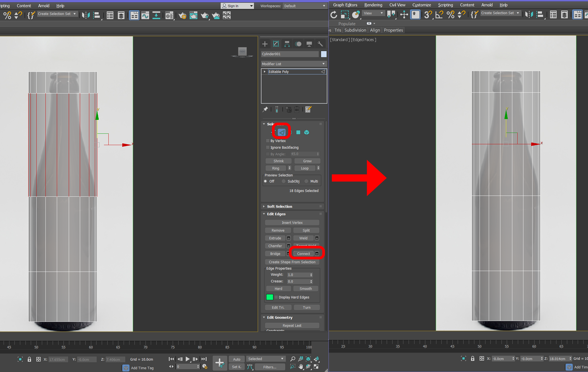Expand the Soft Selection rollout
Image resolution: width=588 pixels, height=372 pixels.
point(279,207)
